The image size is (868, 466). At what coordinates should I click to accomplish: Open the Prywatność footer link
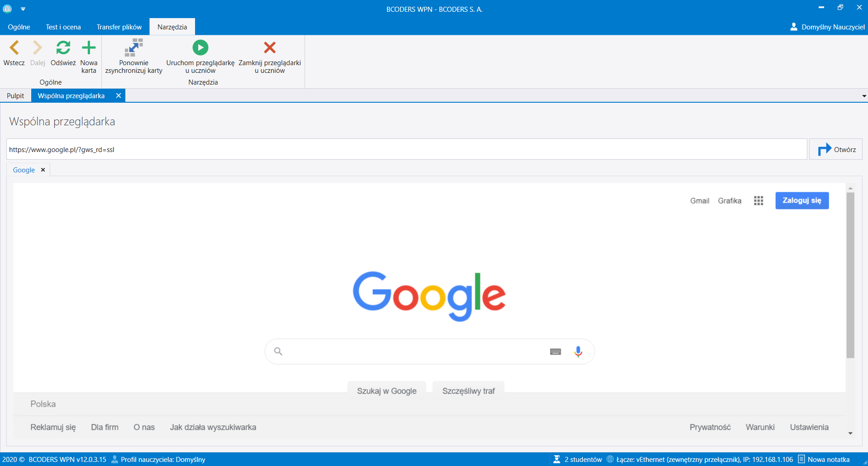710,427
